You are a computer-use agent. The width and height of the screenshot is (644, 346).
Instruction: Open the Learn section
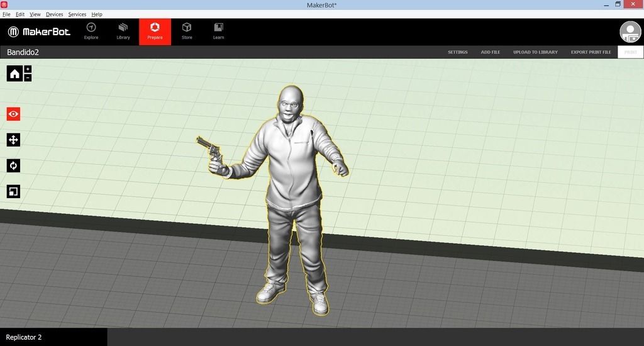point(218,31)
